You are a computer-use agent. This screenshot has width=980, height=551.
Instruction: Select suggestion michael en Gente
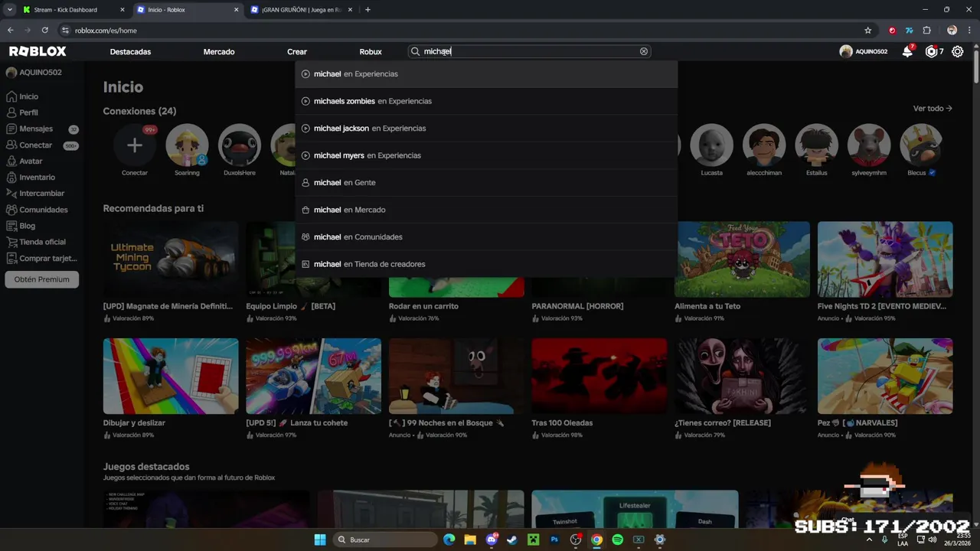486,183
